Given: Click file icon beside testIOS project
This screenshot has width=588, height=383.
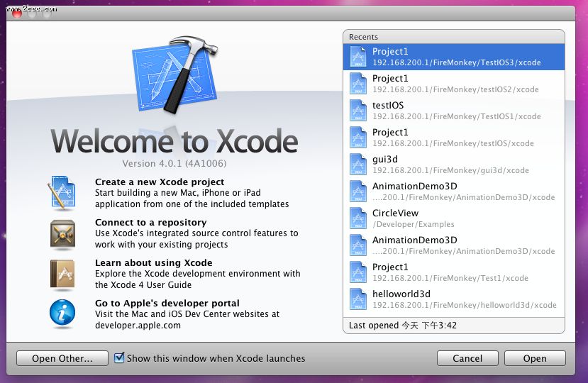Looking at the screenshot, I should tap(358, 111).
